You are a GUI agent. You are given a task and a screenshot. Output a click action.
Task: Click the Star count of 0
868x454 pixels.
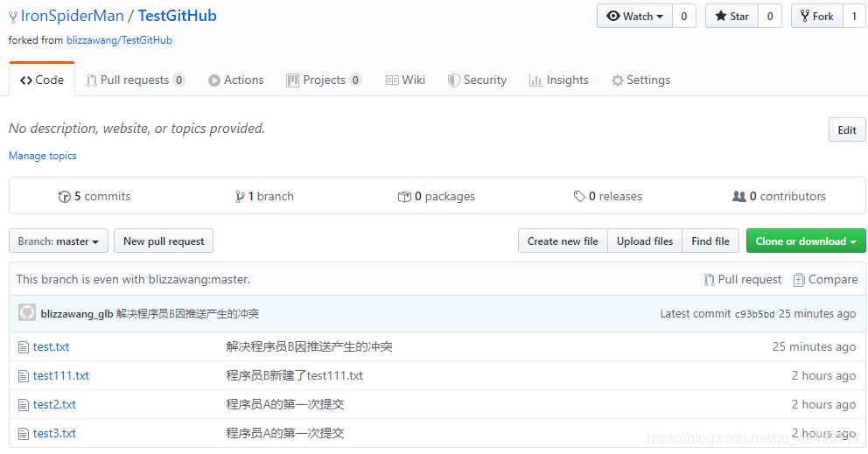coord(770,16)
